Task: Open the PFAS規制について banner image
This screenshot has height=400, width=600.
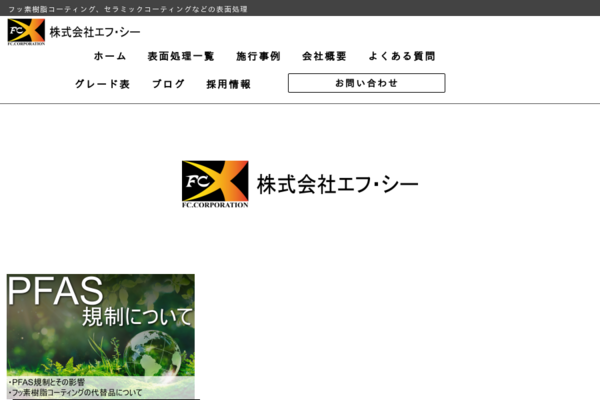Action: point(101,336)
